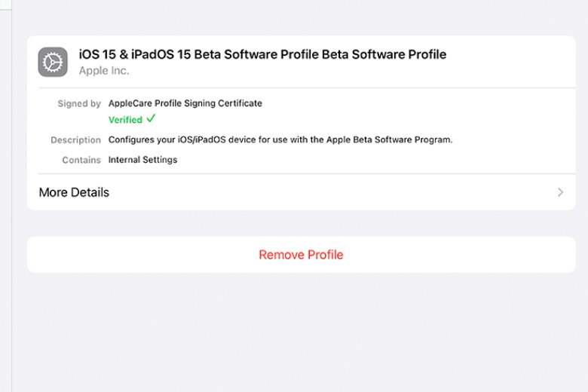Select the Apple Beta Software Program description
Screen dimensions: 588x392
point(280,139)
